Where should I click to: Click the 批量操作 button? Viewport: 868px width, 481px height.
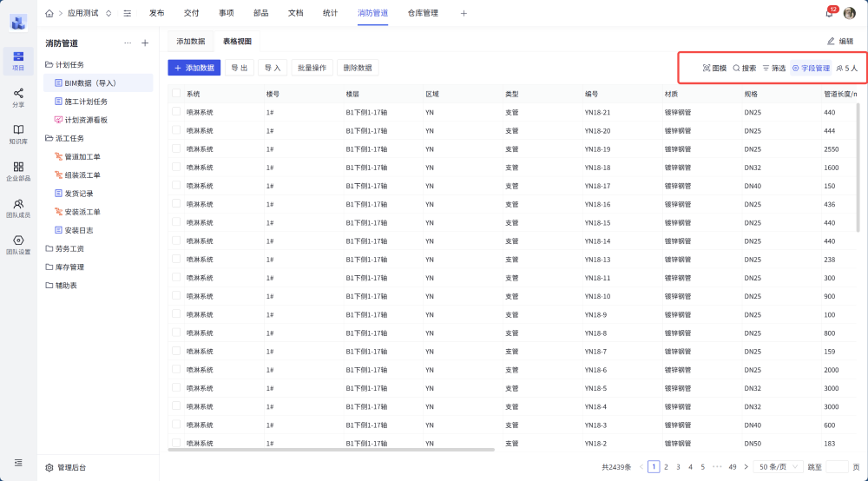click(x=312, y=68)
